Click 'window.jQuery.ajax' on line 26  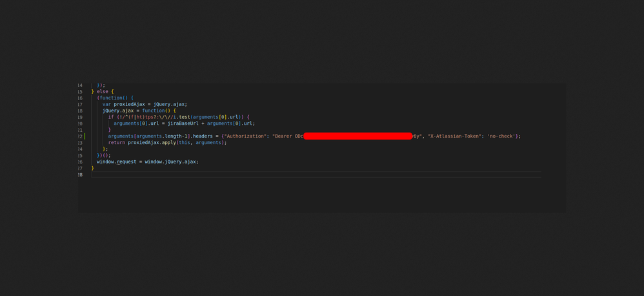click(x=170, y=162)
